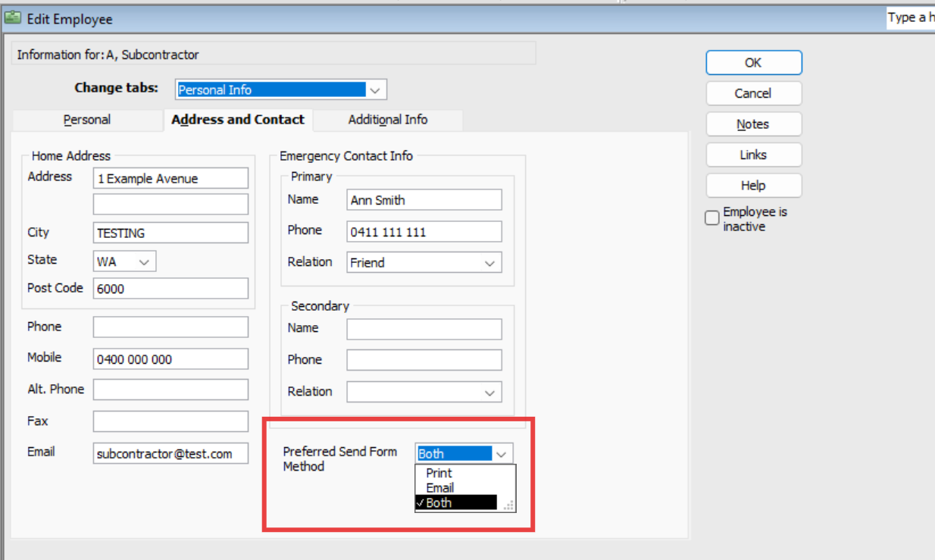Click the City field containing TESTING
Image resolution: width=935 pixels, height=560 pixels.
point(170,233)
